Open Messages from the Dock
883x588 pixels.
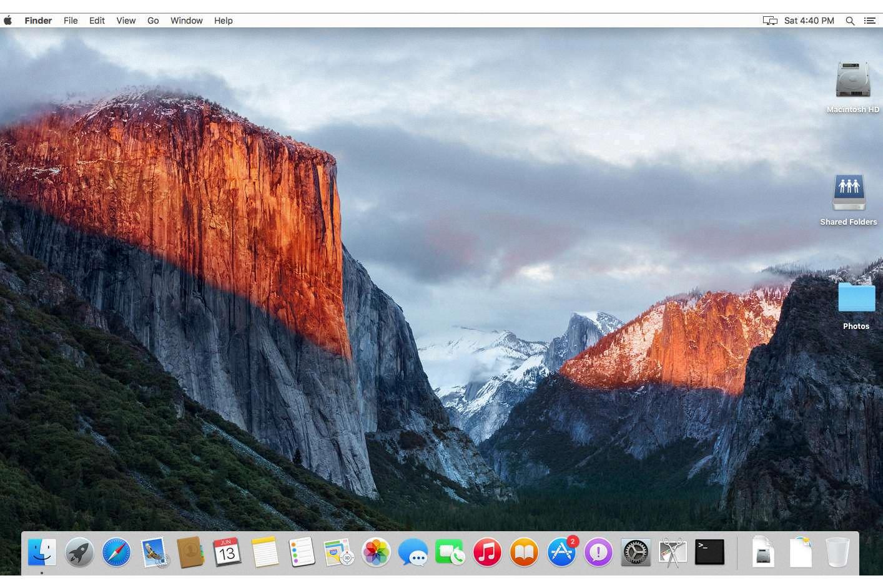(413, 552)
